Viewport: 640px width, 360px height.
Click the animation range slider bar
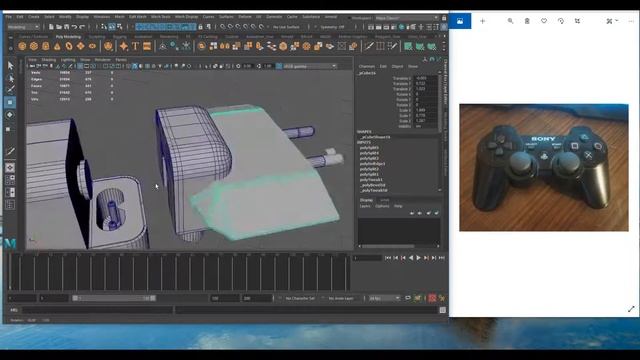pyautogui.click(x=114, y=298)
